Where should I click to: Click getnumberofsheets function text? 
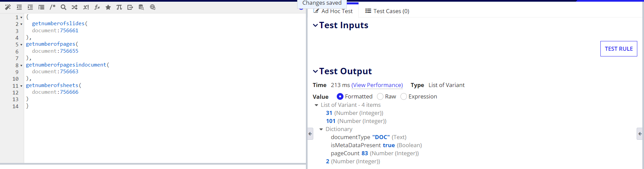point(52,85)
